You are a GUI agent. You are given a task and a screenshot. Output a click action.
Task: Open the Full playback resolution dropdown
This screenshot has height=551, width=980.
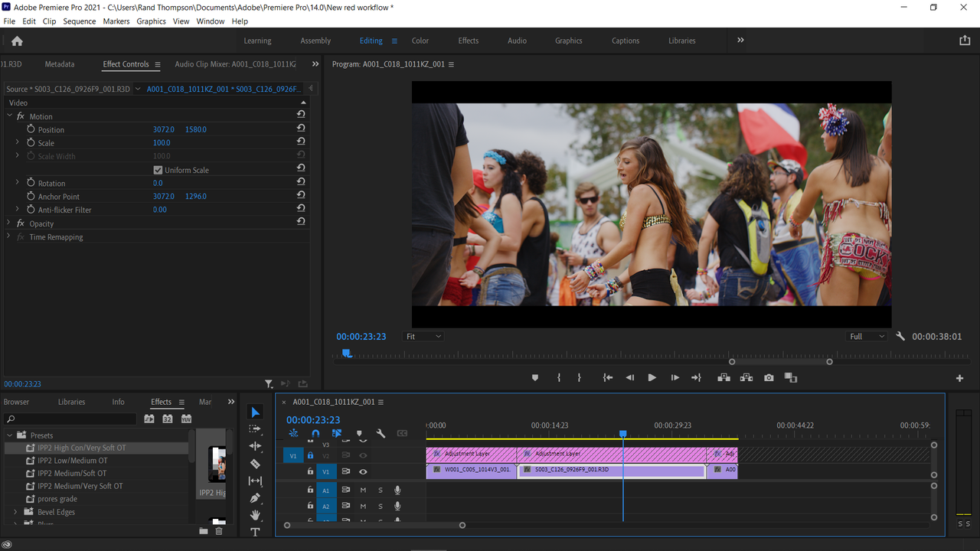pyautogui.click(x=867, y=336)
